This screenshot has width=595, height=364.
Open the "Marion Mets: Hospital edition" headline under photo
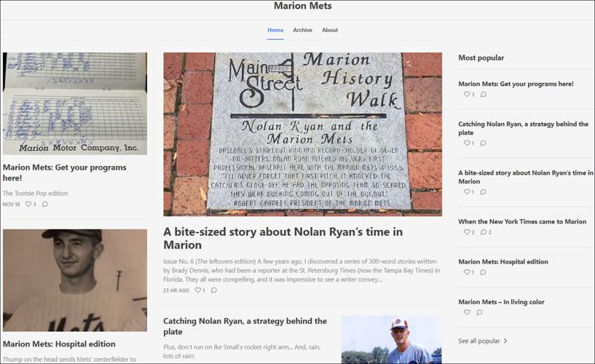pyautogui.click(x=59, y=344)
